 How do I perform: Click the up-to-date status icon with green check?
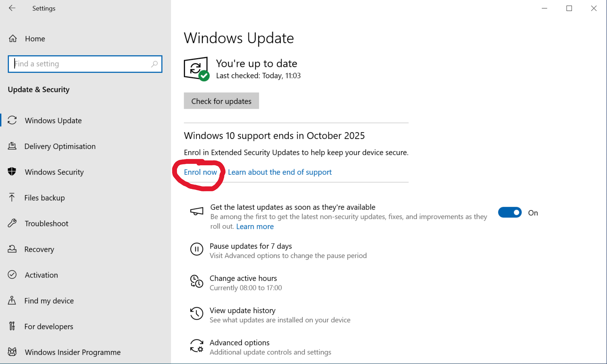pyautogui.click(x=197, y=69)
